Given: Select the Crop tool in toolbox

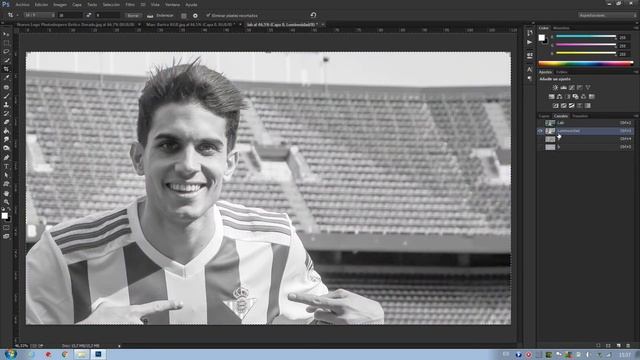Looking at the screenshot, I should coord(6,69).
